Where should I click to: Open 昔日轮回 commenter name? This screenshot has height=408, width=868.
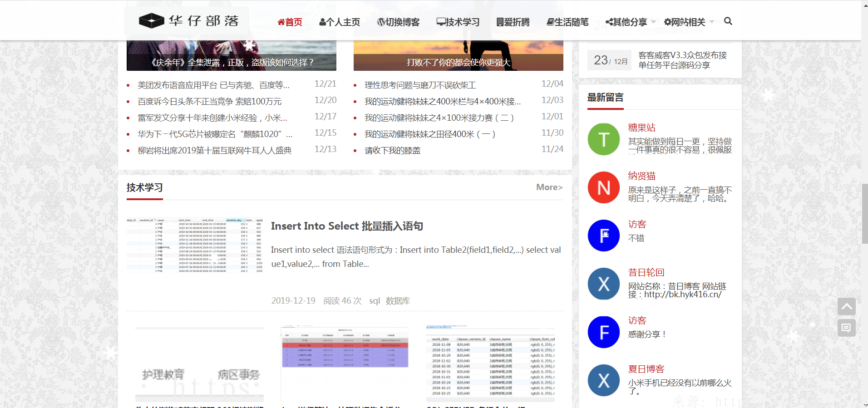(646, 272)
